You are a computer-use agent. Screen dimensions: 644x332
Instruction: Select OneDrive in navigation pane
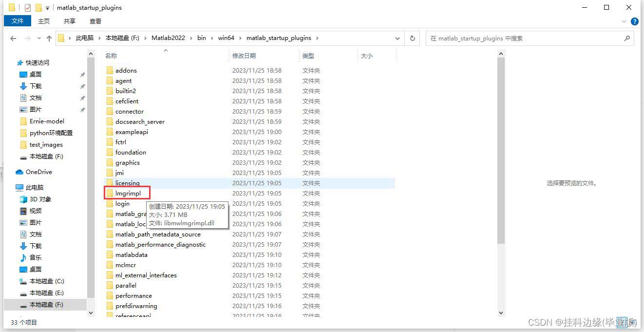[38, 172]
